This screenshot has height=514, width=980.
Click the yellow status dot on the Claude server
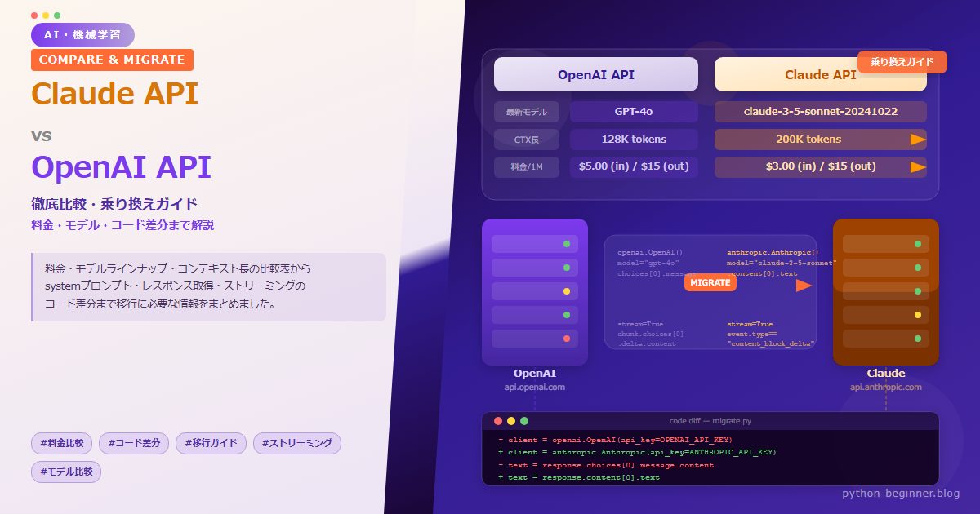(x=918, y=315)
